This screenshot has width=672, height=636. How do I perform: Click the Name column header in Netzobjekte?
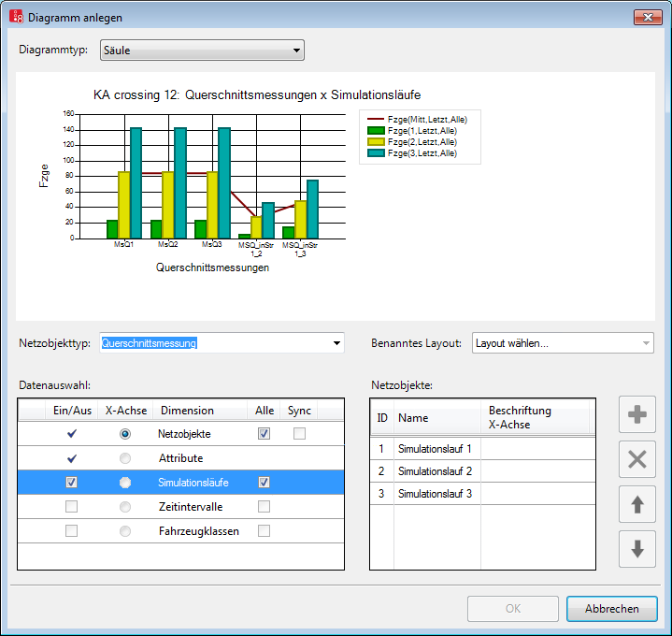click(411, 418)
